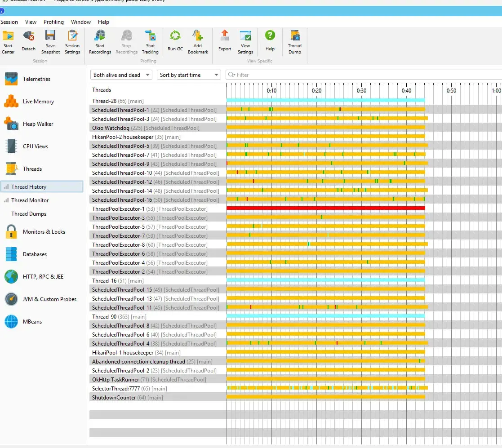
Task: Click the 0:50 mark on the time ruler
Action: pos(451,91)
